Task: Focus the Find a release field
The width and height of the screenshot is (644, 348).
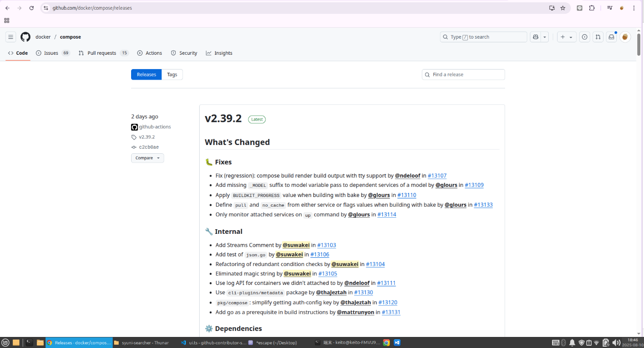Action: (x=463, y=75)
